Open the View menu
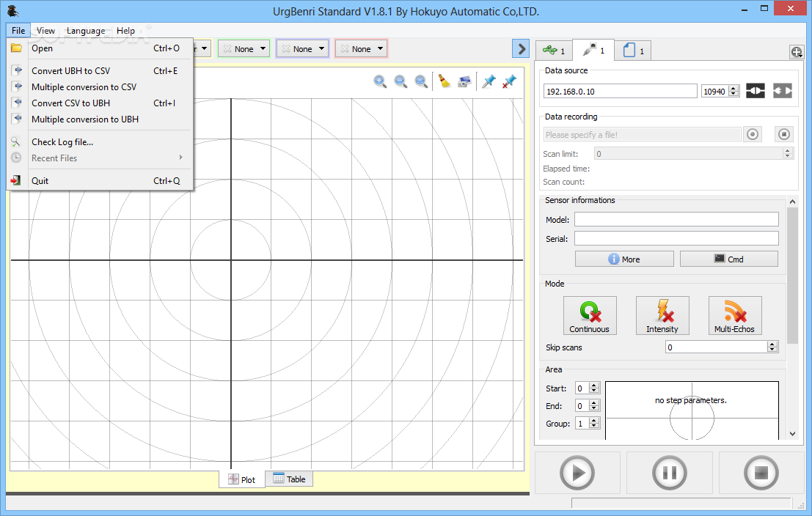Image resolution: width=812 pixels, height=516 pixels. pos(45,31)
